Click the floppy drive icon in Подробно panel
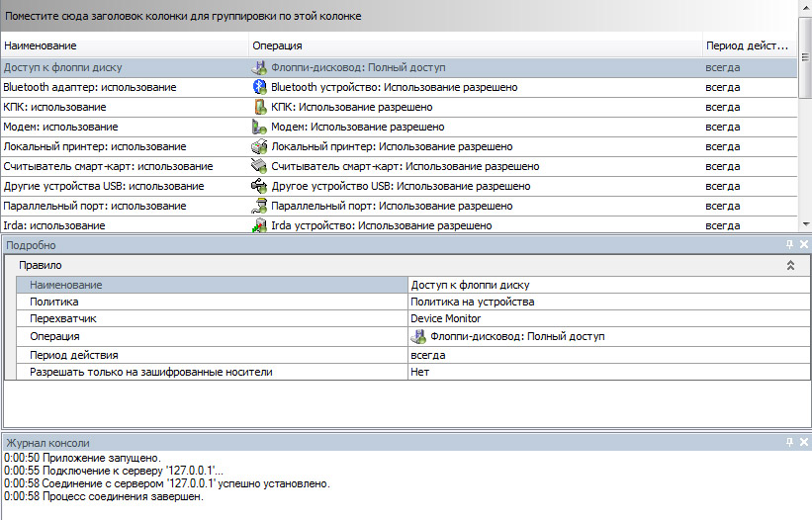The width and height of the screenshot is (812, 520). 418,336
